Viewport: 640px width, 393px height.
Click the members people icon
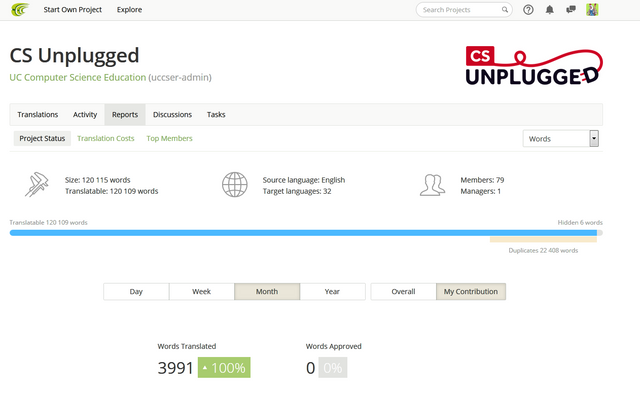pyautogui.click(x=433, y=185)
